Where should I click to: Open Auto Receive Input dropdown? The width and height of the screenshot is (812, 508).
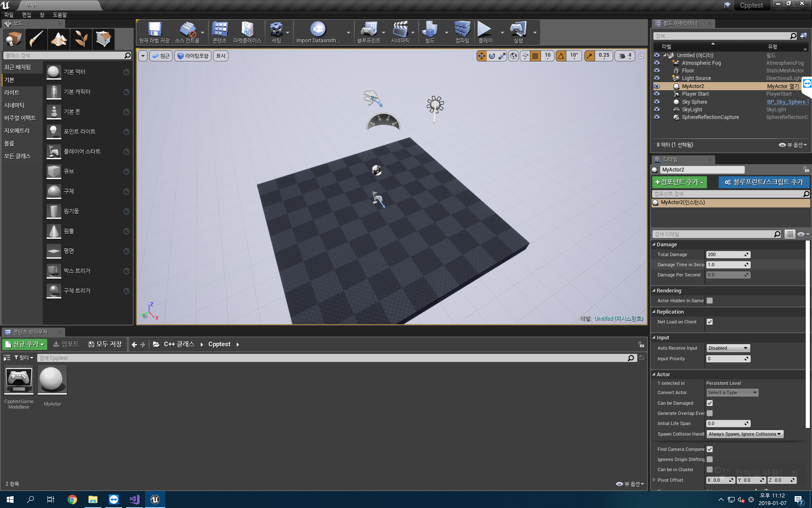pyautogui.click(x=727, y=348)
